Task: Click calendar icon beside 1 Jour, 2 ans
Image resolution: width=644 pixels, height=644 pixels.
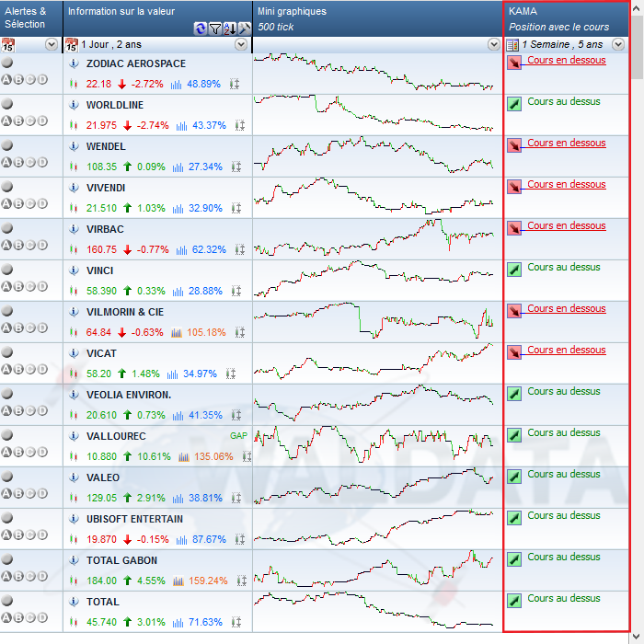Action: 72,44
